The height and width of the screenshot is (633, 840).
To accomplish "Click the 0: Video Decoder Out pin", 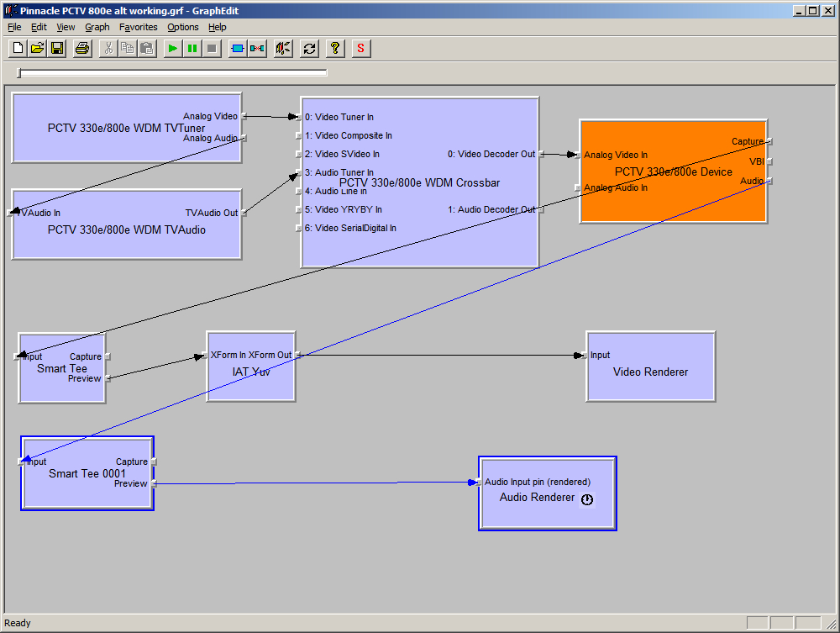I will coord(541,155).
